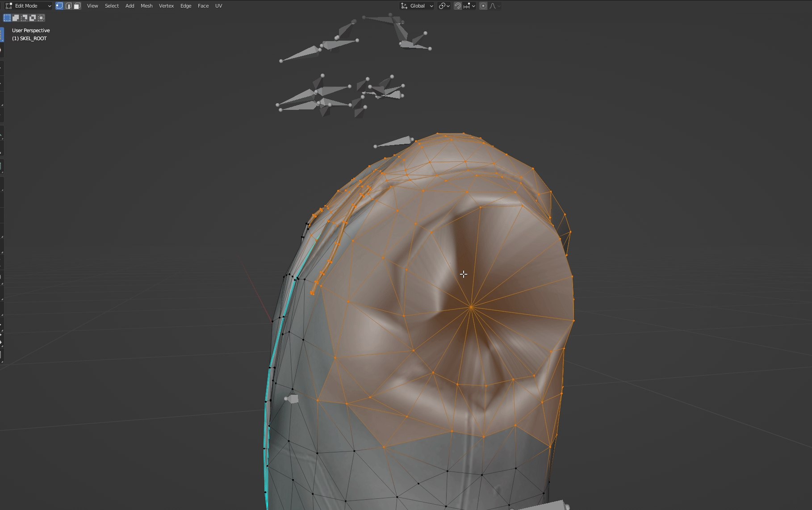Expand the pivot point dropdown
Image resolution: width=812 pixels, height=510 pixels.
pos(444,6)
